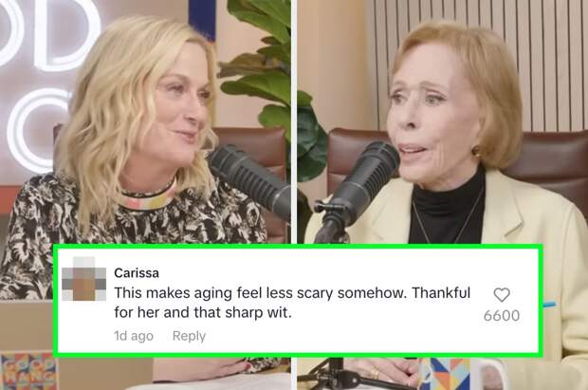The height and width of the screenshot is (390, 588).
Task: Click the pixelated commenter avatar
Action: click(84, 279)
